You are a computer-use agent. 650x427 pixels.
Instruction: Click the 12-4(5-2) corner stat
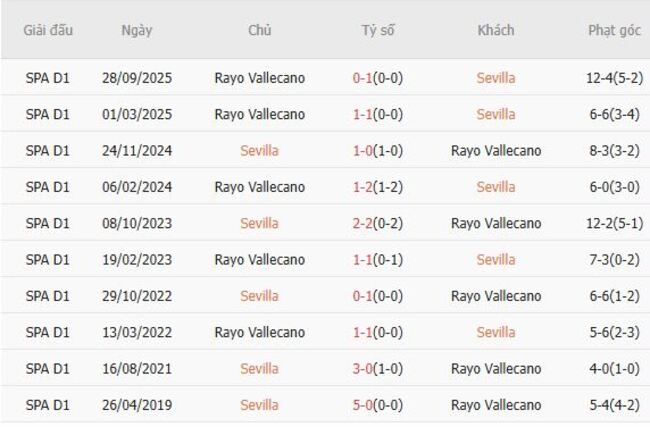tap(614, 78)
